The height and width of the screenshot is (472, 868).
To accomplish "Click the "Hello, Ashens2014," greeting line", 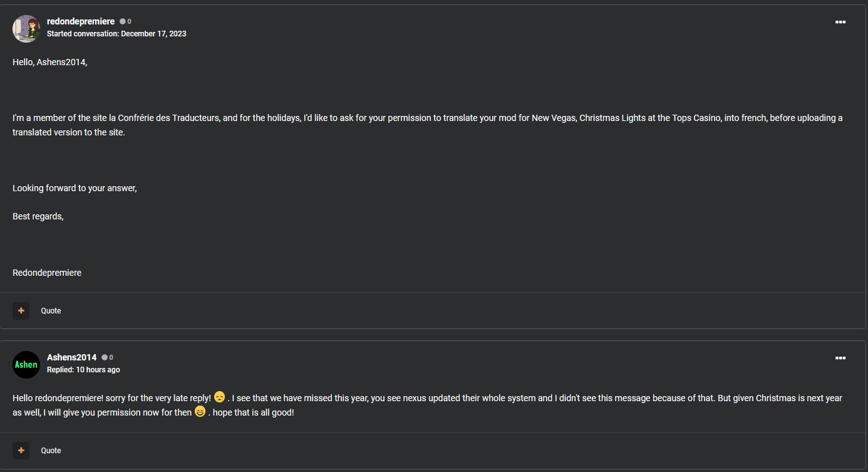I will [50, 62].
